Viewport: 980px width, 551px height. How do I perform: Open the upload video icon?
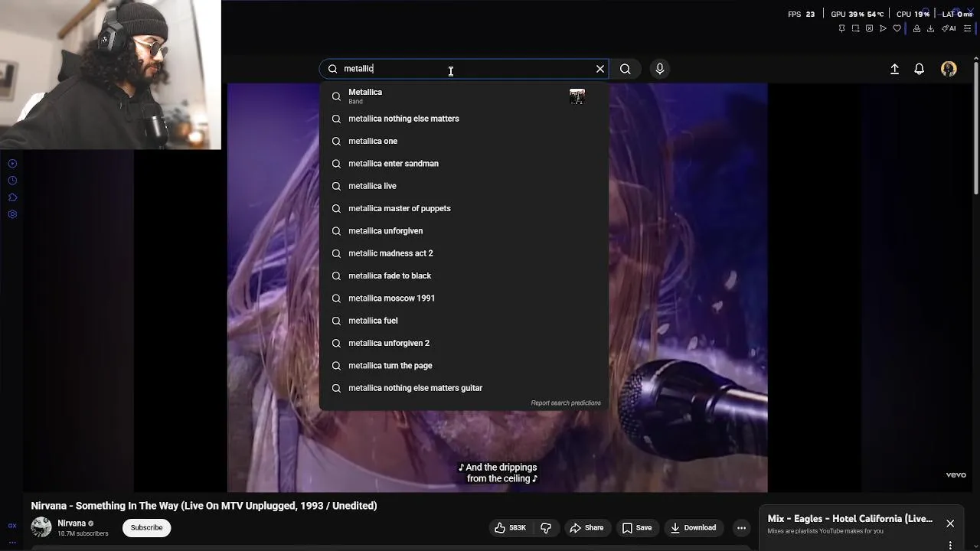click(x=894, y=69)
